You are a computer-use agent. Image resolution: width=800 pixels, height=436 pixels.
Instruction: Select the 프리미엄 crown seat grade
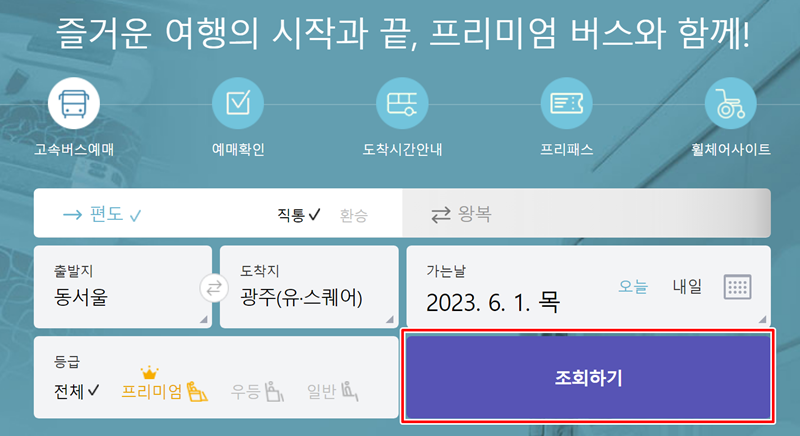click(x=164, y=387)
